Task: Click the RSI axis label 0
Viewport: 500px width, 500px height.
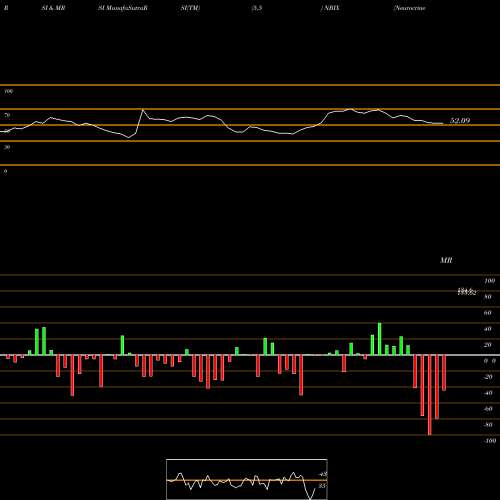Action: [x=6, y=171]
